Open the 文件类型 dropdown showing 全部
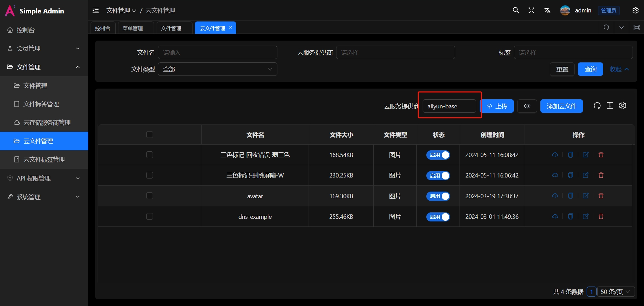This screenshot has height=306, width=644. [x=218, y=69]
